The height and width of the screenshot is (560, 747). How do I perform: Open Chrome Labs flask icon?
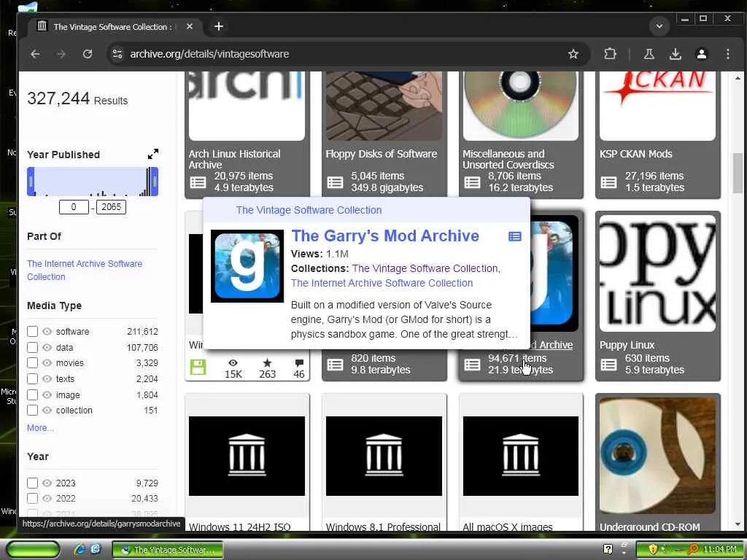[649, 54]
